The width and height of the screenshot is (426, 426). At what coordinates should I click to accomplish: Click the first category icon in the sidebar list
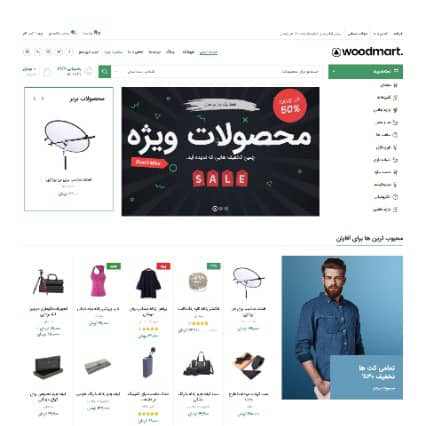(x=395, y=85)
